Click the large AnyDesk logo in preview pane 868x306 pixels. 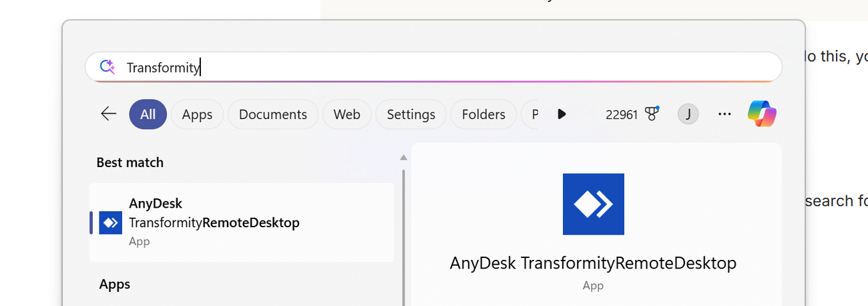pyautogui.click(x=593, y=204)
